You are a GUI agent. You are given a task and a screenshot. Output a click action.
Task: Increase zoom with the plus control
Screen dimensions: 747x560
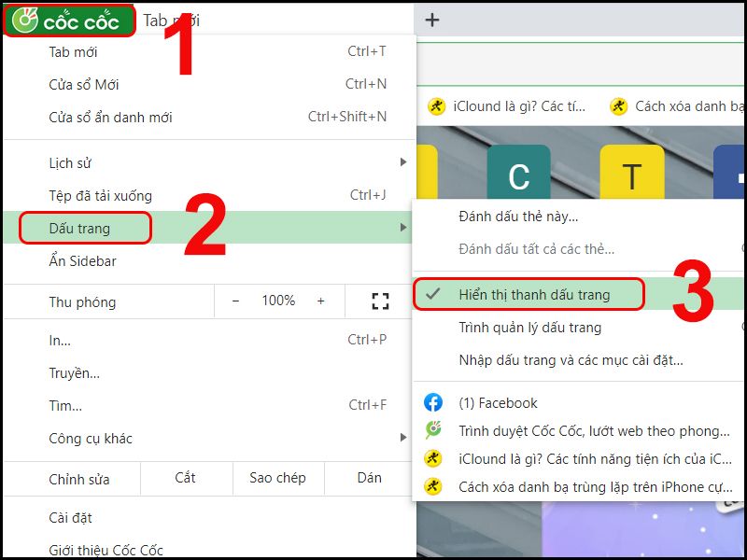[x=322, y=301]
